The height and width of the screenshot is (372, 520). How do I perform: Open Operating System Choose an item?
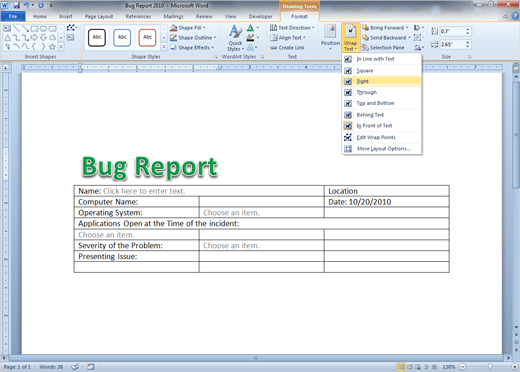pyautogui.click(x=231, y=213)
